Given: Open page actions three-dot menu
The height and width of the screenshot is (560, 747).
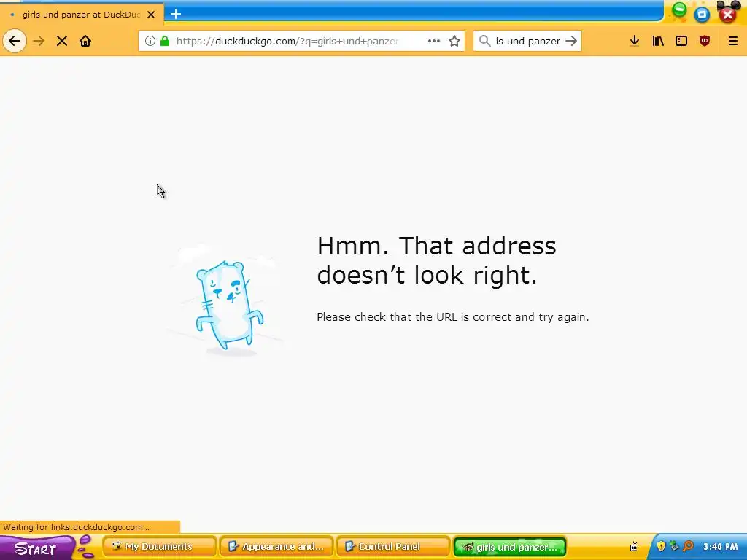Looking at the screenshot, I should click(x=433, y=41).
